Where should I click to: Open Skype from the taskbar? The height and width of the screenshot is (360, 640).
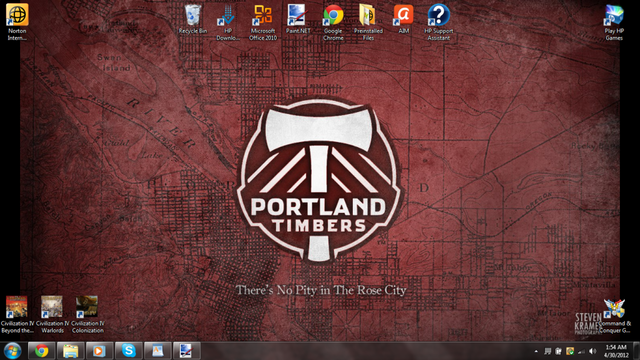pos(129,351)
